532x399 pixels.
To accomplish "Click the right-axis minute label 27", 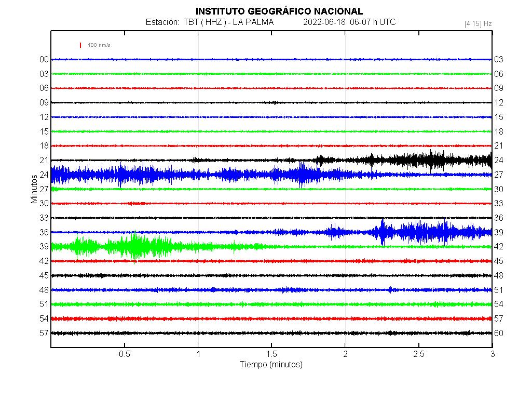I will [499, 175].
